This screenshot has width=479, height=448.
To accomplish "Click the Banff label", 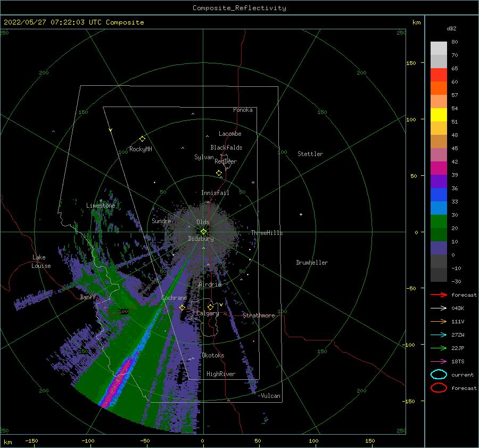I will pyautogui.click(x=88, y=297).
